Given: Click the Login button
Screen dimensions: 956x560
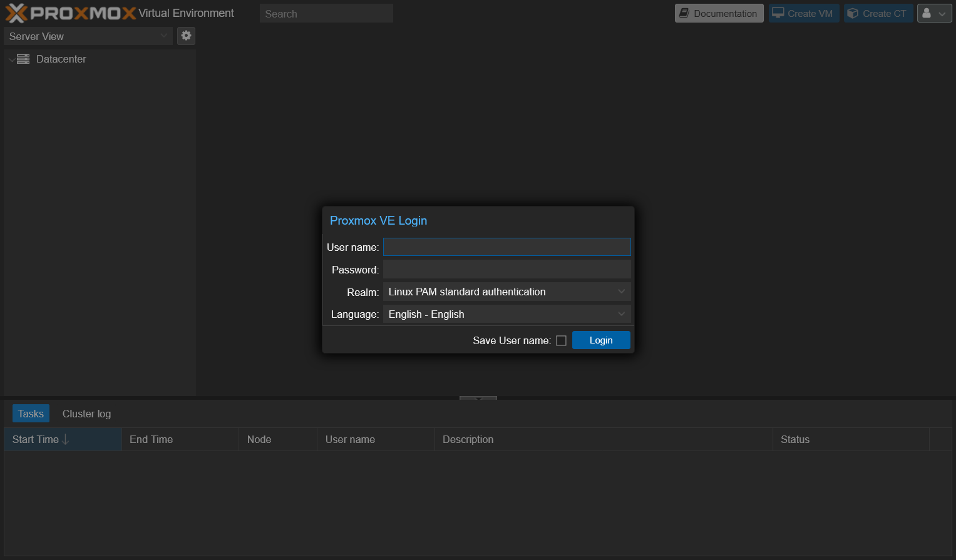Looking at the screenshot, I should point(600,340).
